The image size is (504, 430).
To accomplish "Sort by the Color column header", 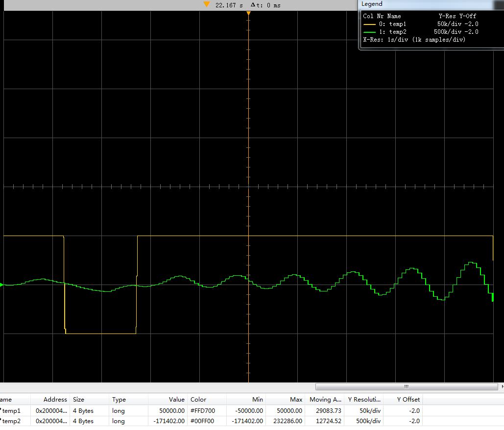I will pos(207,400).
